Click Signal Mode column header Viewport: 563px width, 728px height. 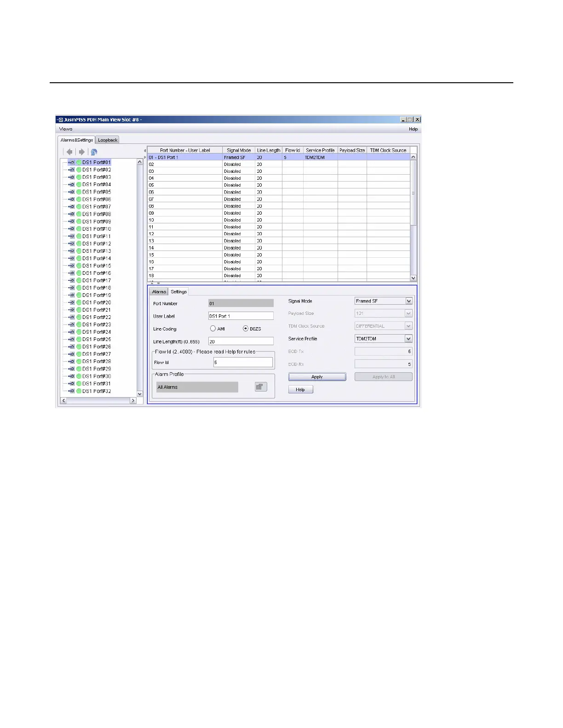239,150
